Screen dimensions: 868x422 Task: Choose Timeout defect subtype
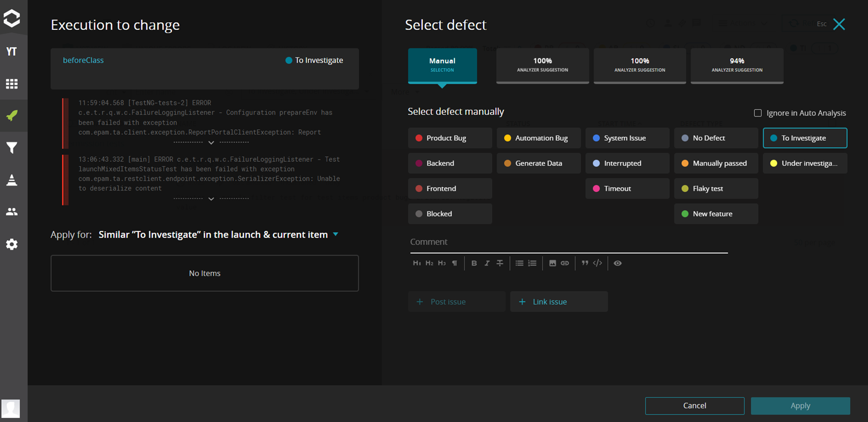pos(627,188)
